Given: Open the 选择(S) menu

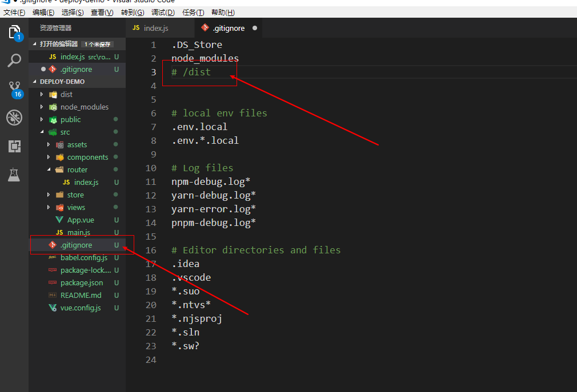Looking at the screenshot, I should (x=73, y=13).
